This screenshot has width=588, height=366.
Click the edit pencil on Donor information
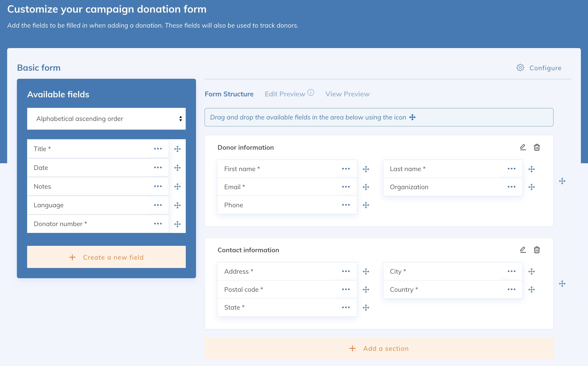click(x=523, y=147)
